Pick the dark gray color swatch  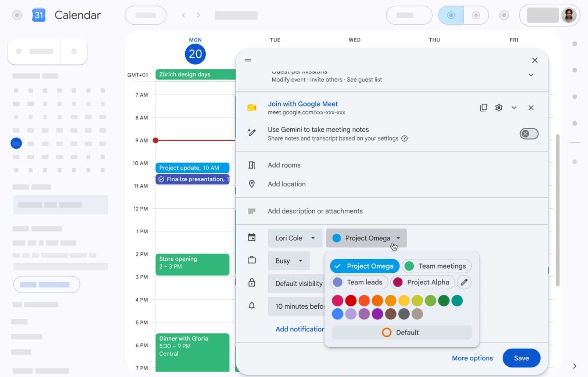404,314
